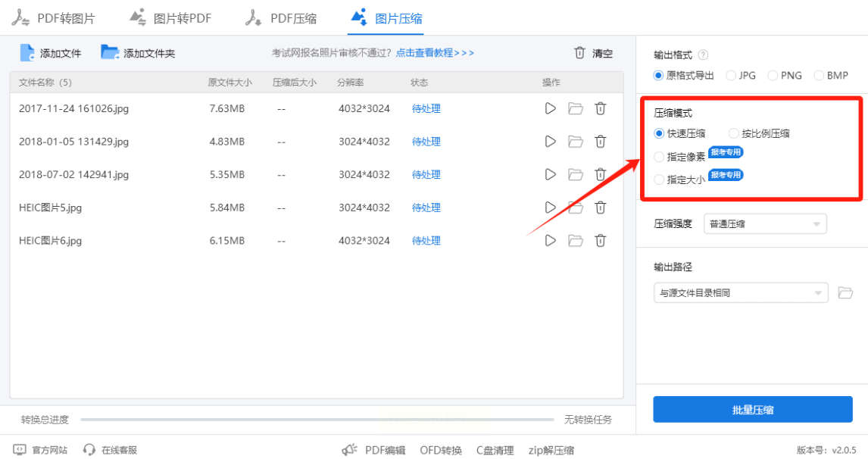The height and width of the screenshot is (459, 868).
Task: Open 官方网站 official website
Action: point(40,450)
